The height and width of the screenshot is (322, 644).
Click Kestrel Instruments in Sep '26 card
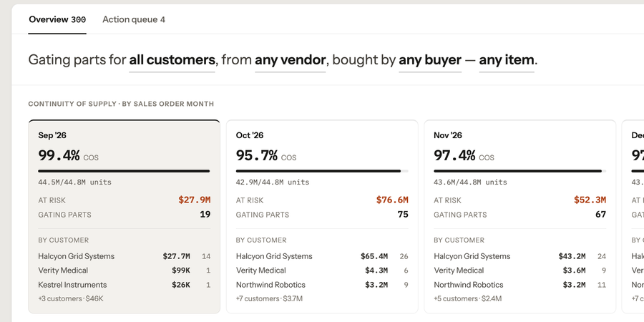click(72, 285)
